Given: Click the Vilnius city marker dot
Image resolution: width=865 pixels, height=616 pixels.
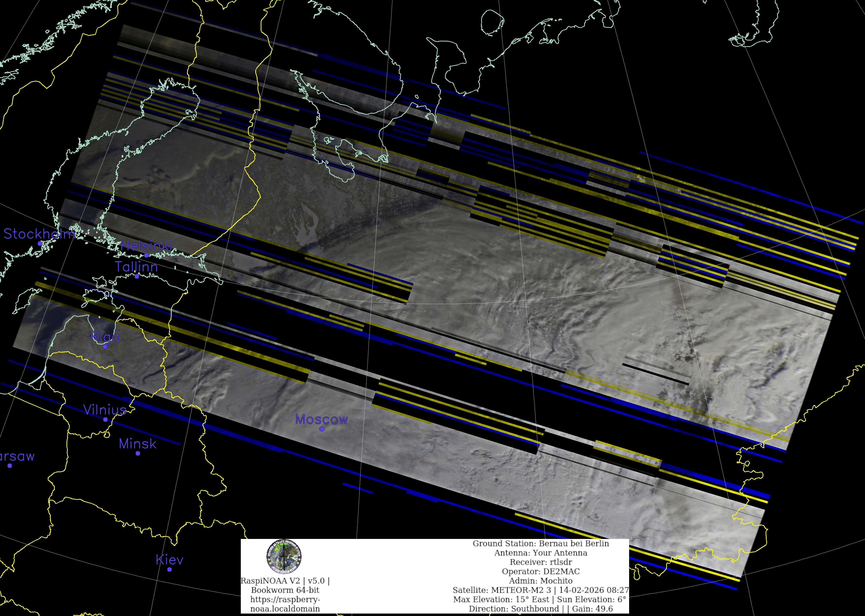Looking at the screenshot, I should tap(106, 419).
